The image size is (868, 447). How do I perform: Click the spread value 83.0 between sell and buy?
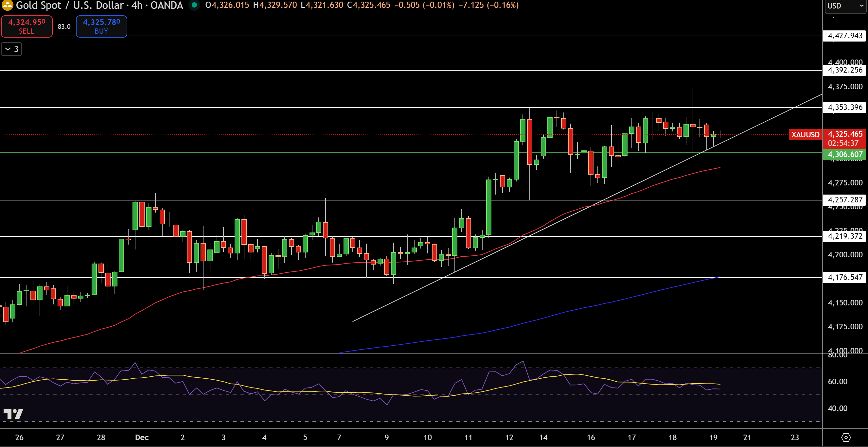[x=63, y=26]
